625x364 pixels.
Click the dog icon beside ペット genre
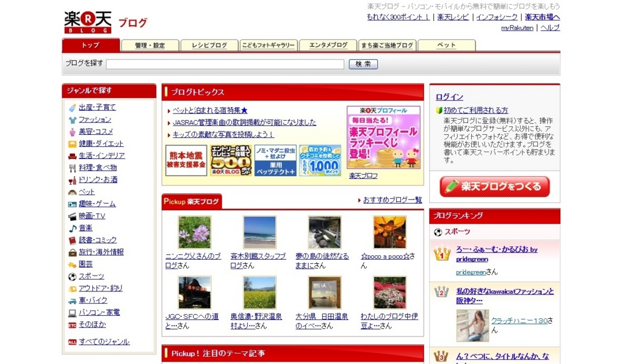click(x=72, y=192)
